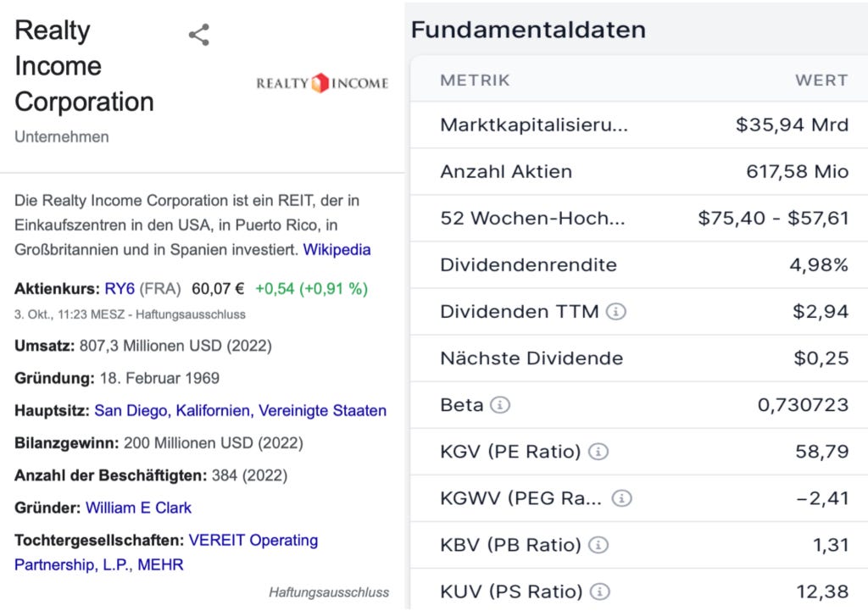
Task: Click the Marktkapitalisieru... metric label
Action: pyautogui.click(x=534, y=125)
